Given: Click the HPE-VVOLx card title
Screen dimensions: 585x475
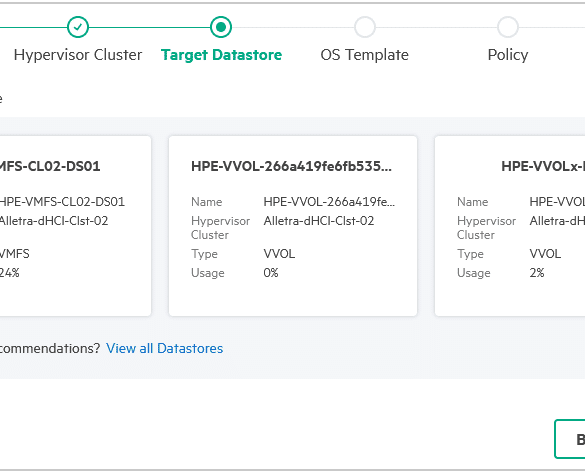Looking at the screenshot, I should click(x=543, y=166).
